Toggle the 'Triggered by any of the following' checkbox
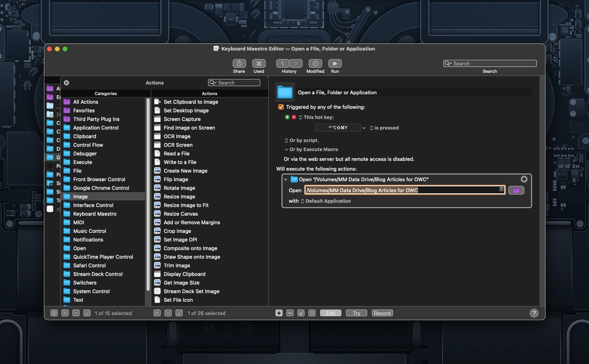 281,107
